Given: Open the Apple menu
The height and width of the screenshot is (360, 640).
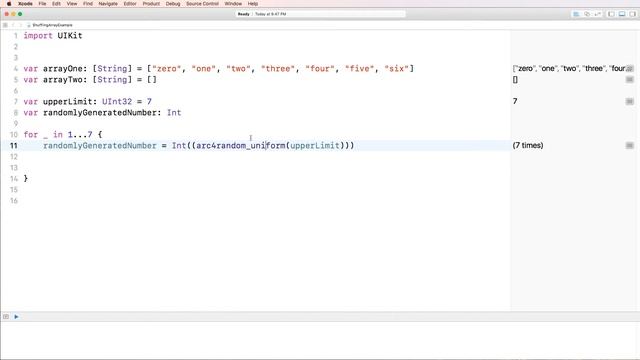Looking at the screenshot, I should 9,4.
